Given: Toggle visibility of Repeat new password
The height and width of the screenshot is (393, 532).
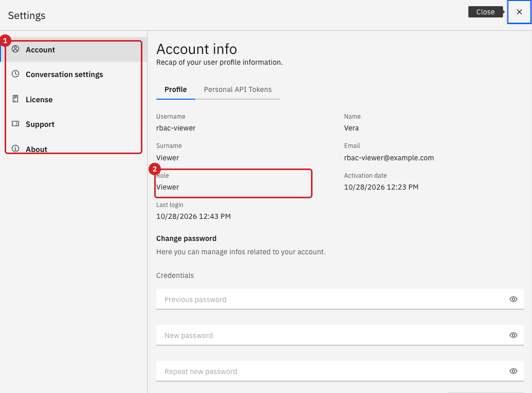Looking at the screenshot, I should 513,371.
